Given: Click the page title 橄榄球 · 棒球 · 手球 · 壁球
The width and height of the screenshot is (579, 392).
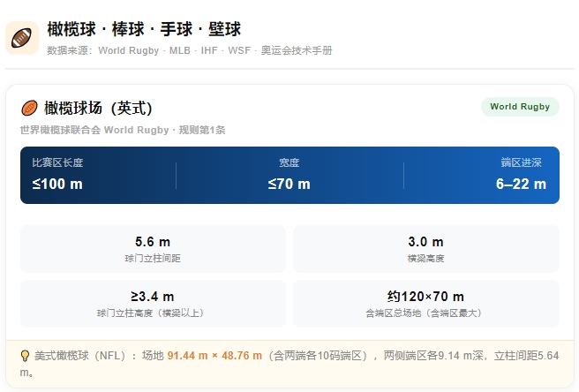Looking at the screenshot, I should pyautogui.click(x=144, y=29).
